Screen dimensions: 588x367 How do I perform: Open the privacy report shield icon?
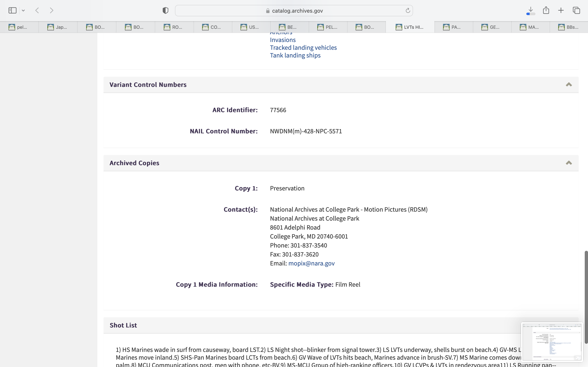tap(165, 10)
